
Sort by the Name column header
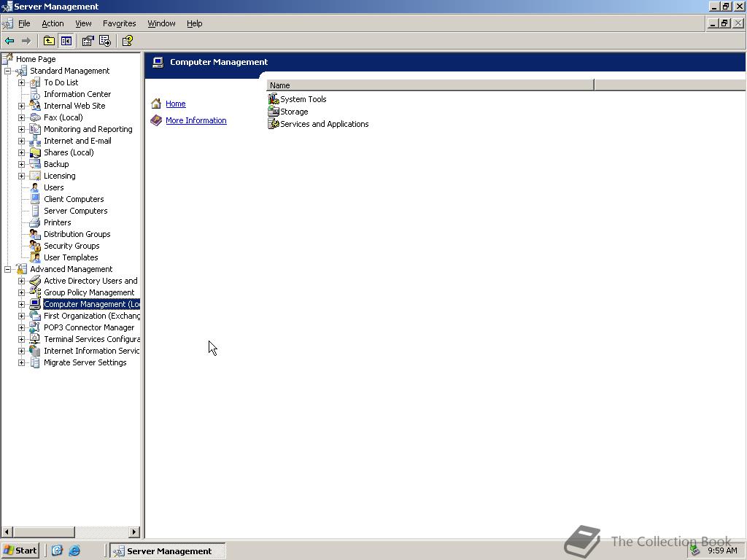(x=430, y=85)
